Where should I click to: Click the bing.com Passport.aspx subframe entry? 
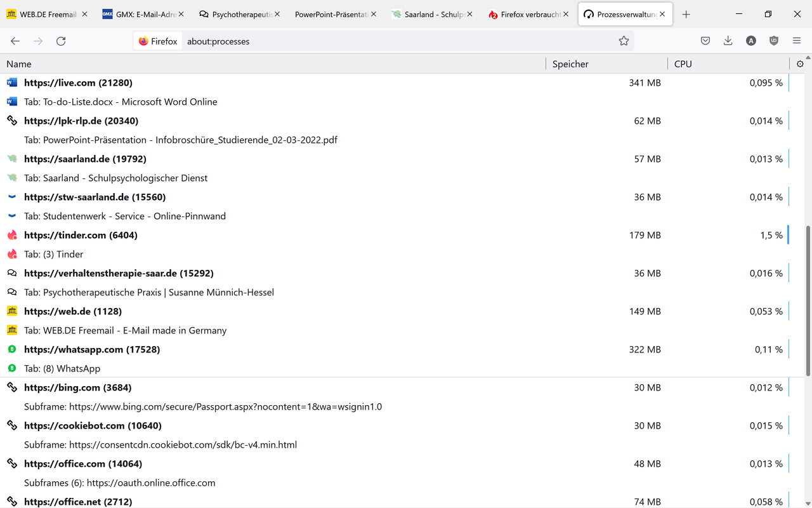(x=203, y=406)
